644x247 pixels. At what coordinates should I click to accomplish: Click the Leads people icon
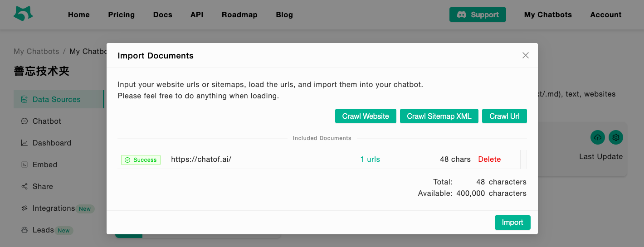click(24, 230)
